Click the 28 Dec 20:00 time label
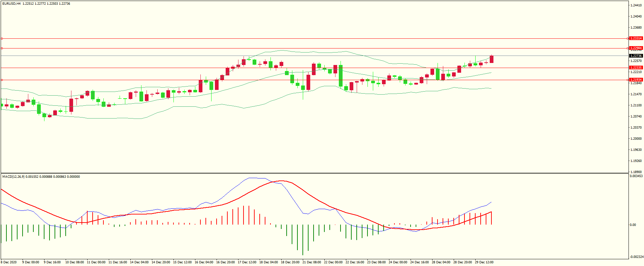The width and height of the screenshot is (644, 266). 462,262
